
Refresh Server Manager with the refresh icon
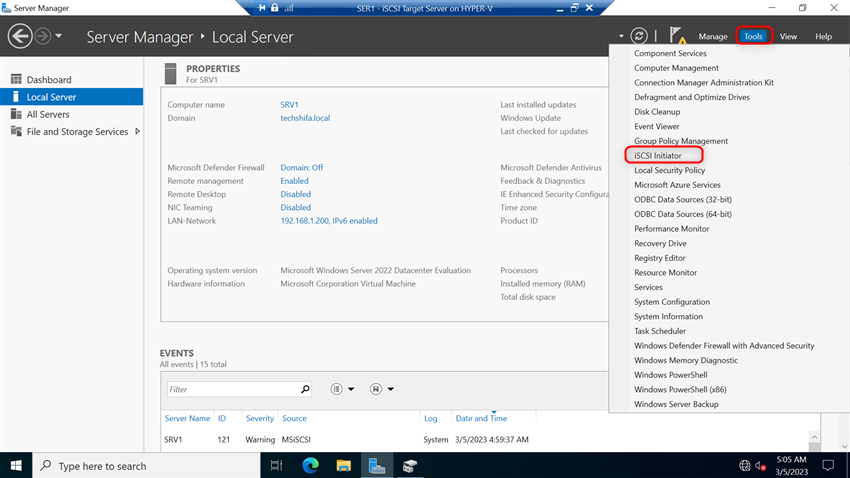coord(639,36)
